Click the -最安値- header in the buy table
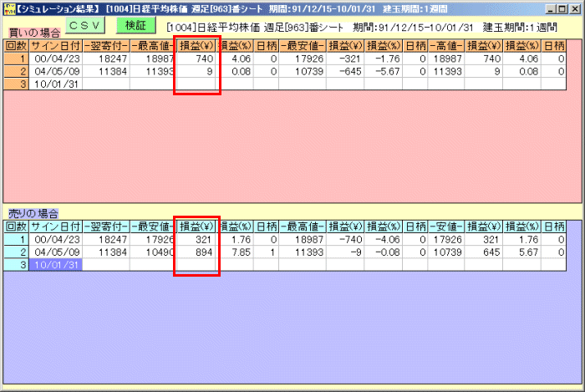This screenshot has width=585, height=392. pyautogui.click(x=303, y=46)
